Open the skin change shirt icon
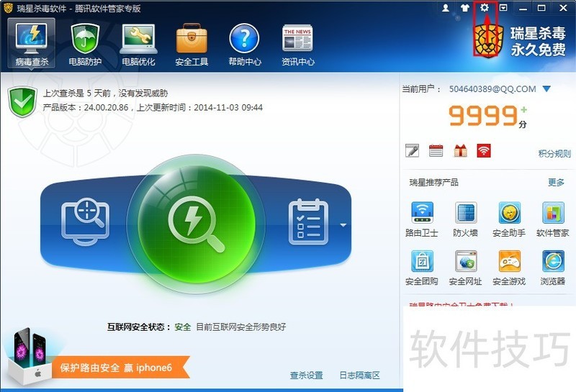576x392 pixels. pos(465,7)
